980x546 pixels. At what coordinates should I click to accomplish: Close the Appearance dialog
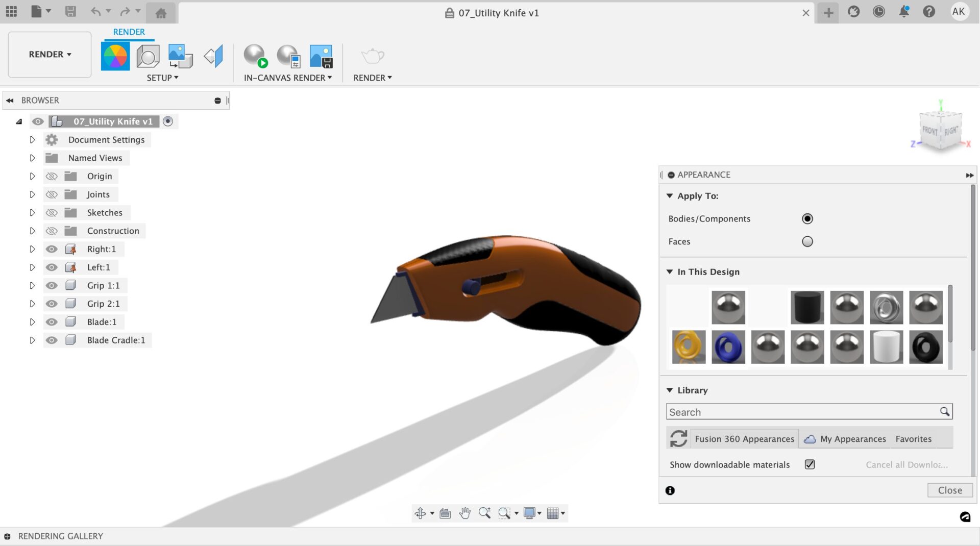(950, 490)
